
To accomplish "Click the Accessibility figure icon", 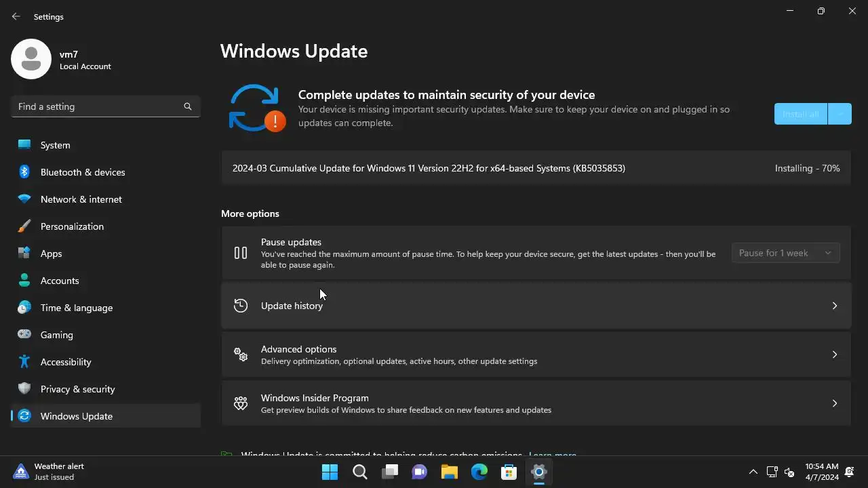I will (24, 362).
